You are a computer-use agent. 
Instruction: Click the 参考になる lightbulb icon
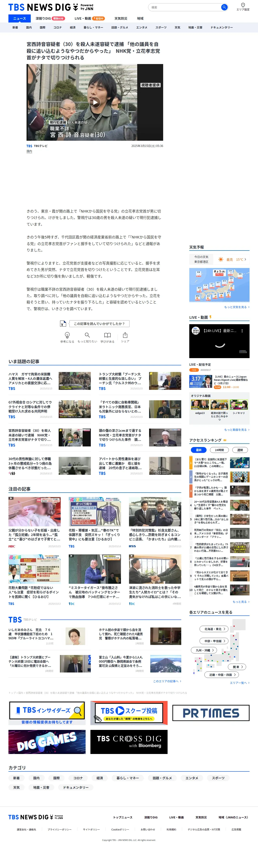(67, 335)
